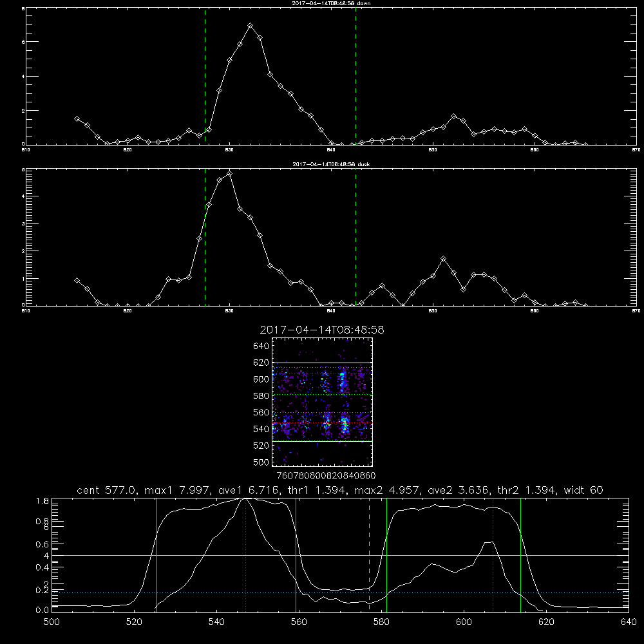Select 'ave2 3.636' in the stats line

459,490
